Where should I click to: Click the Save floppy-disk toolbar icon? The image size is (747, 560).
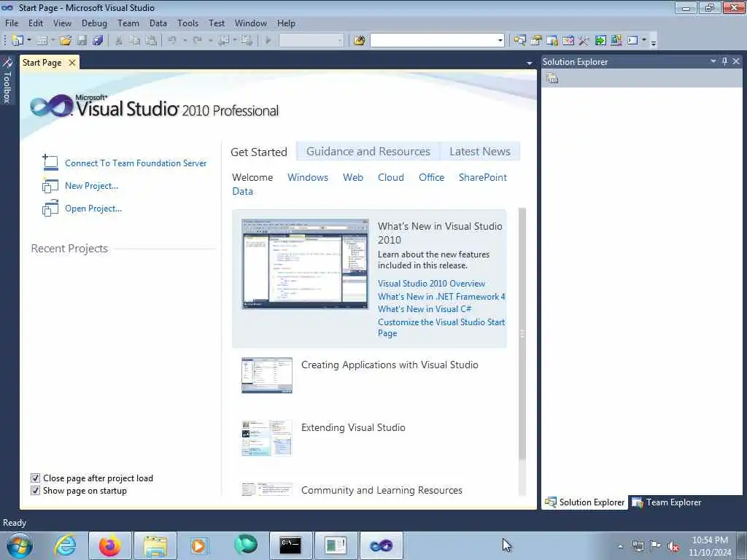coord(82,41)
